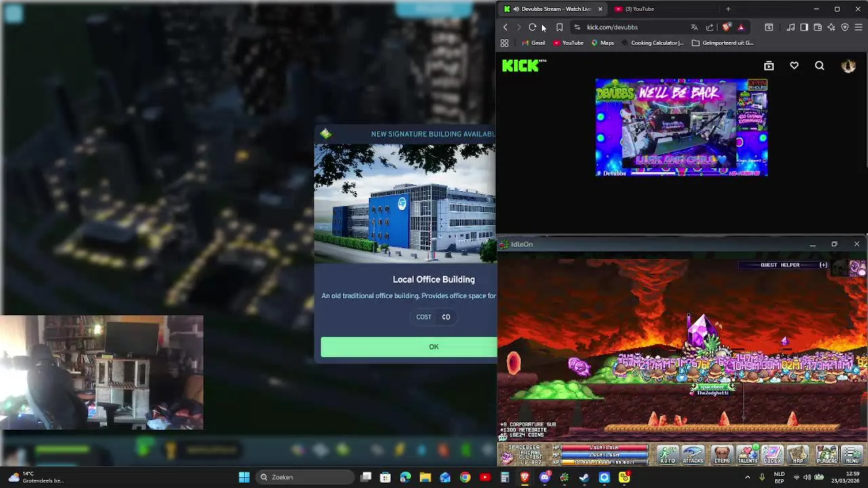Open the Brave Shields lion icon
This screenshot has width=868, height=488.
tap(726, 27)
